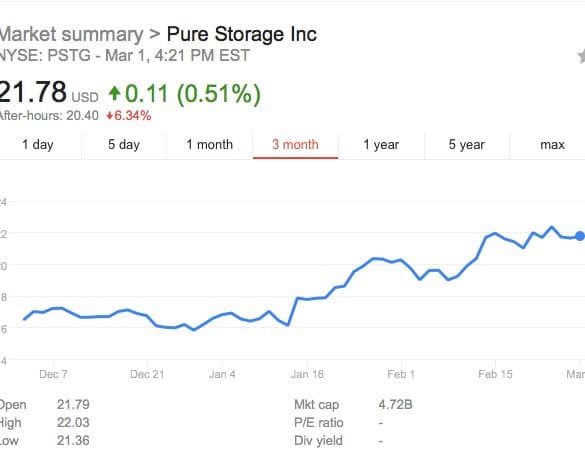
Task: Click the Dec 7 axis label
Action: [53, 374]
